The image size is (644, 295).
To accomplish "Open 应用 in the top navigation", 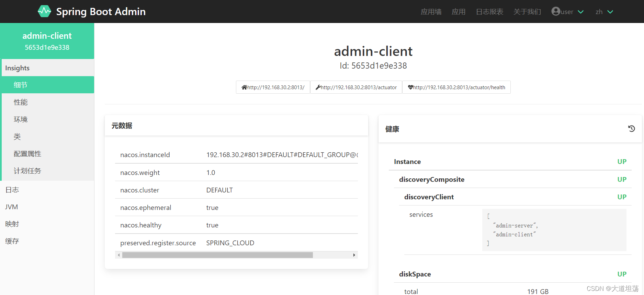I will pyautogui.click(x=459, y=12).
